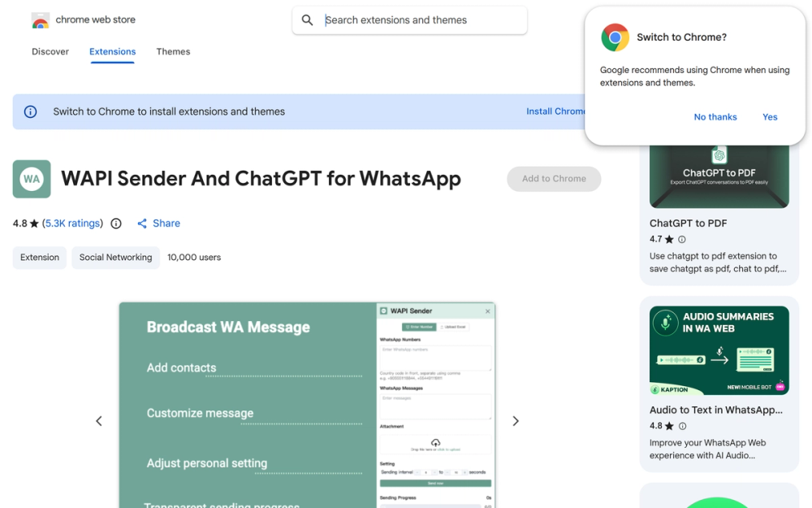Click the WAPI Sender extension logo icon
This screenshot has height=508, width=812.
[x=31, y=178]
